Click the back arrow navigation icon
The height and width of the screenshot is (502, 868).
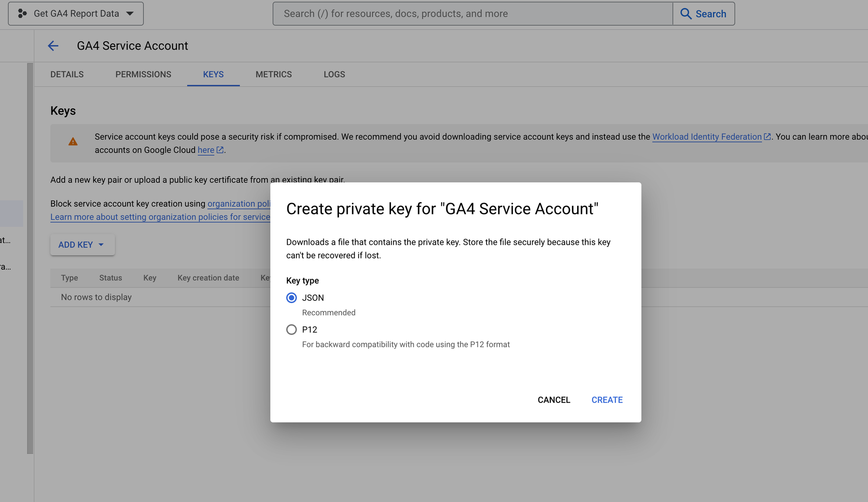pos(52,46)
